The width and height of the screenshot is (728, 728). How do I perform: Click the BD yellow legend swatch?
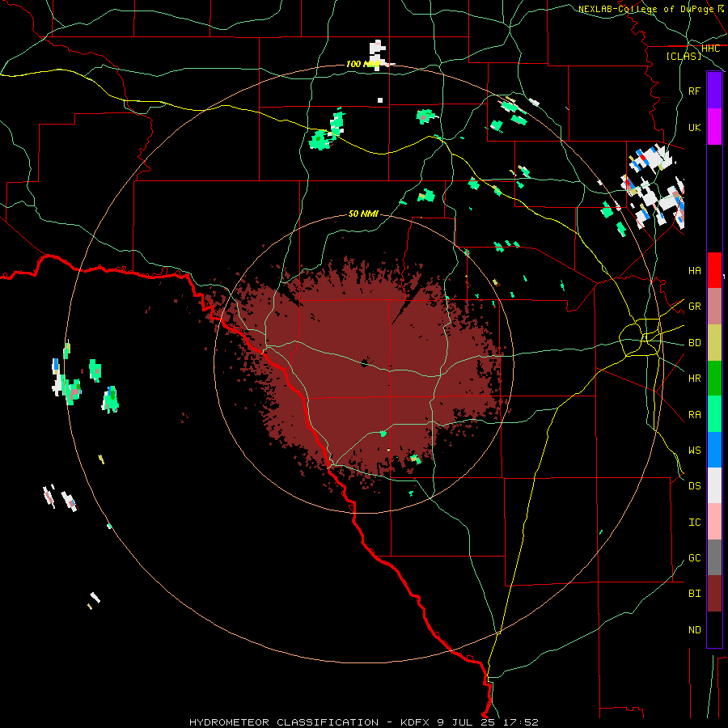tap(714, 343)
